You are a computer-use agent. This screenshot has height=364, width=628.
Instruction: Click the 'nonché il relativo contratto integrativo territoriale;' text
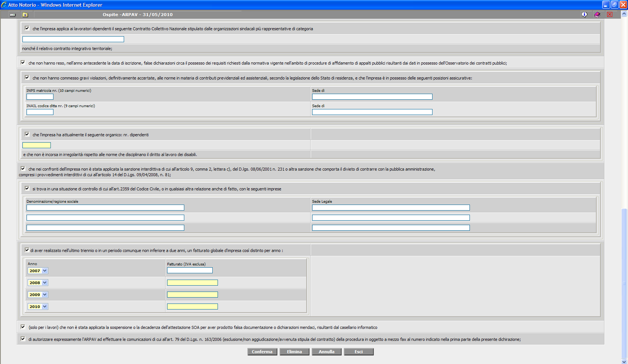[67, 49]
